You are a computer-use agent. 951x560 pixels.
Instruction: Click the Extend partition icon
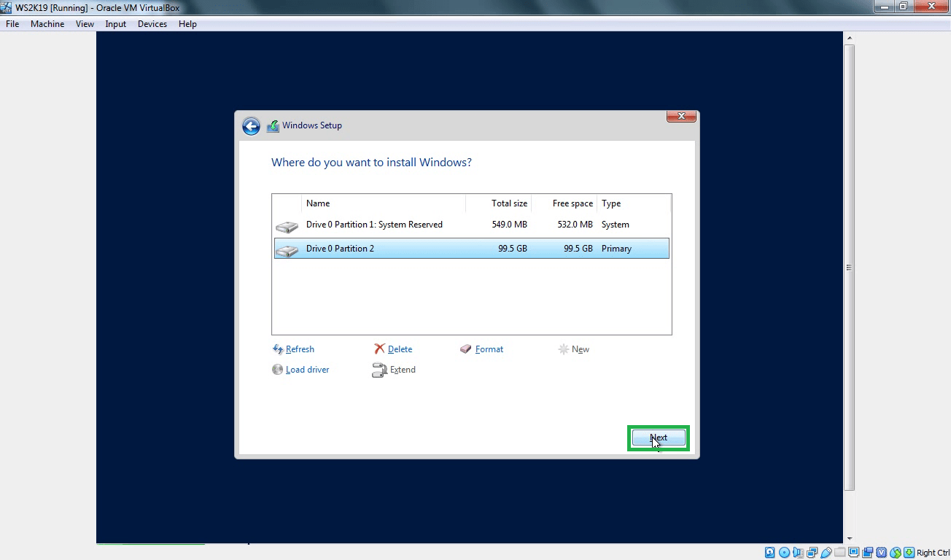[x=379, y=370]
